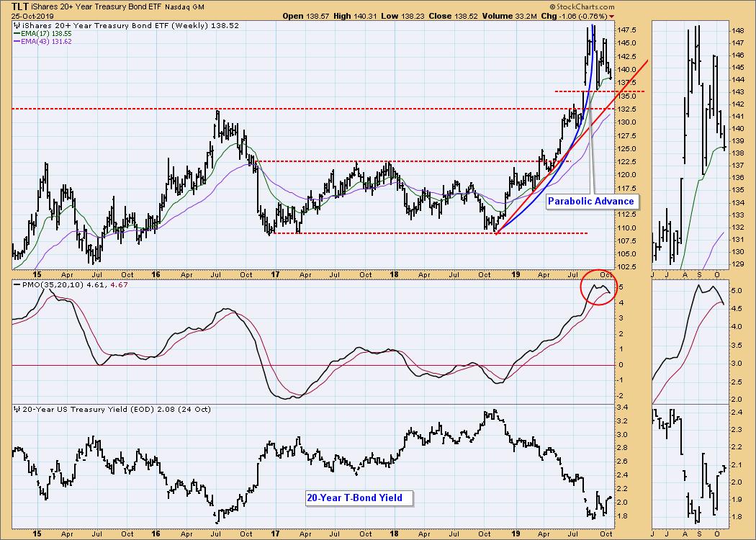Click the 117.5 price axis label
Image resolution: width=756 pixels, height=540 pixels.
tap(627, 189)
